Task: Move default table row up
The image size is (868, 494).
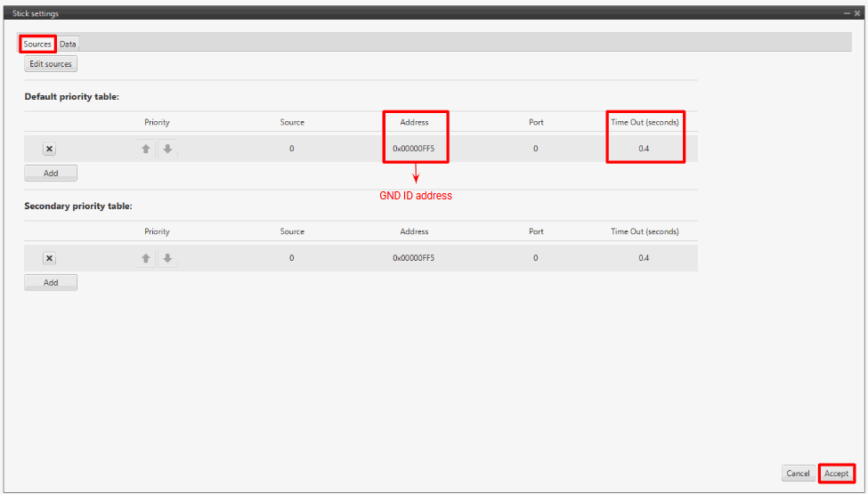Action: pyautogui.click(x=147, y=150)
